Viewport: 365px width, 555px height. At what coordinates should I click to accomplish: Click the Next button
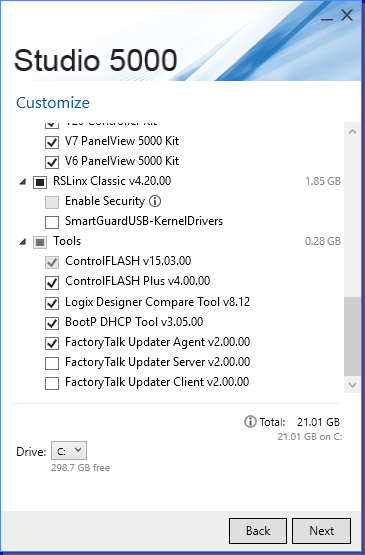[321, 531]
